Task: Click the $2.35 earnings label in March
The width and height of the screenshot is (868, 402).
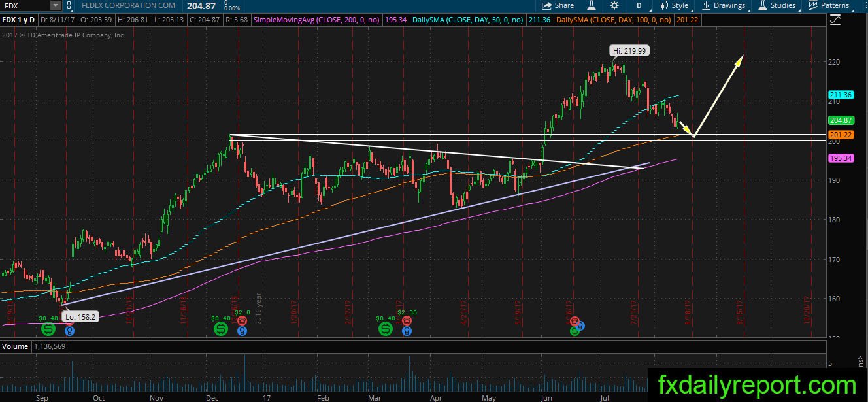Action: tap(407, 312)
